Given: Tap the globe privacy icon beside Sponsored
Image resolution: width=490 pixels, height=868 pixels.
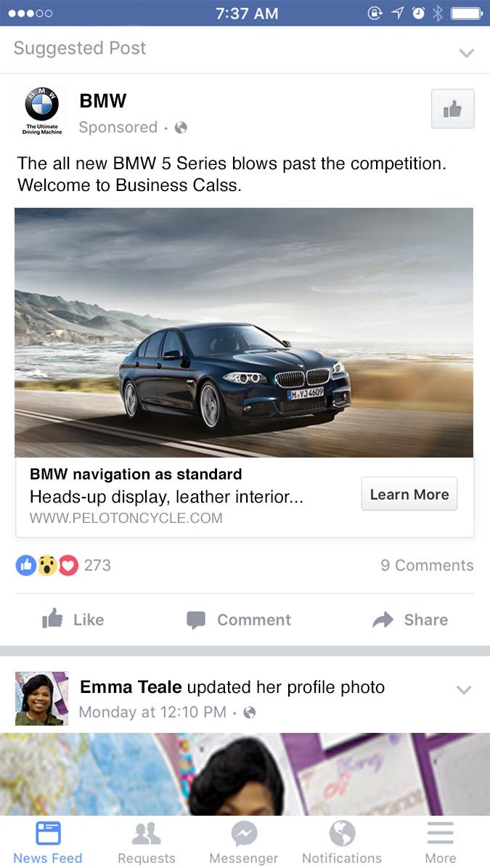Looking at the screenshot, I should [x=181, y=128].
